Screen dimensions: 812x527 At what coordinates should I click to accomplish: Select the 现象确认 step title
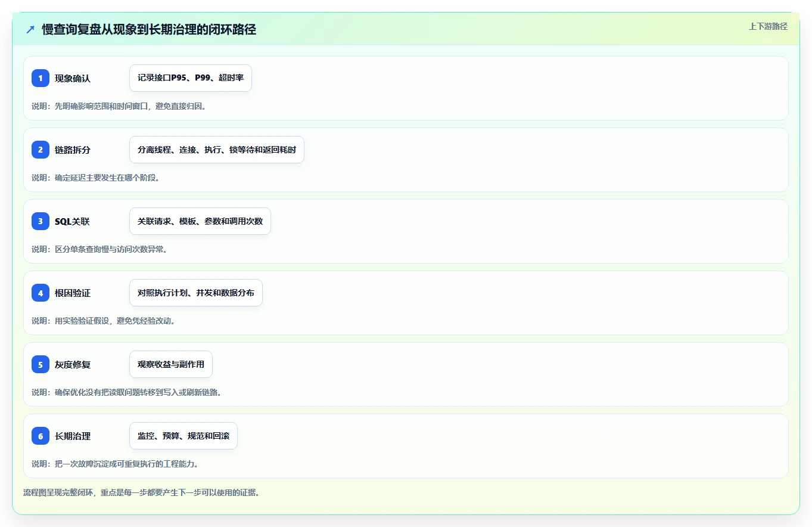[73, 78]
